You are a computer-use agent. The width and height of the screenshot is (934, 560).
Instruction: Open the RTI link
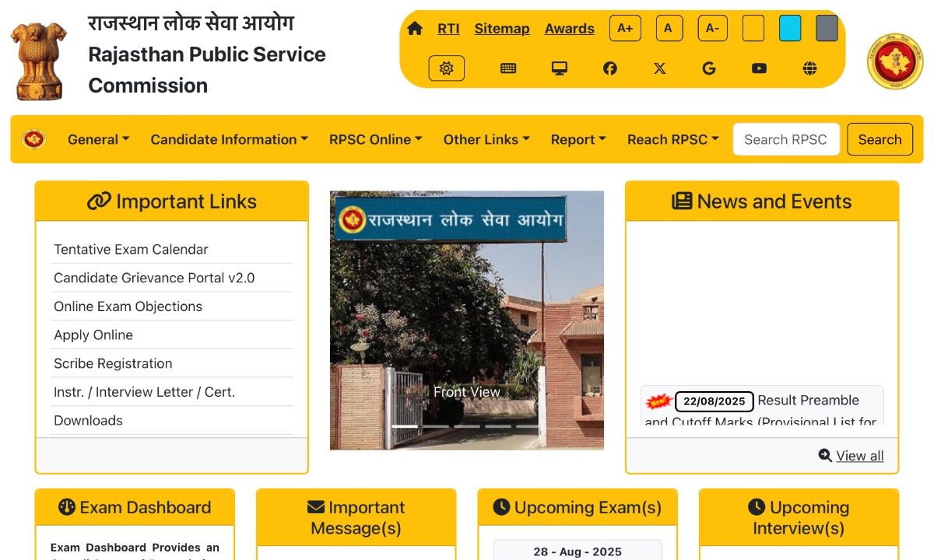point(448,29)
